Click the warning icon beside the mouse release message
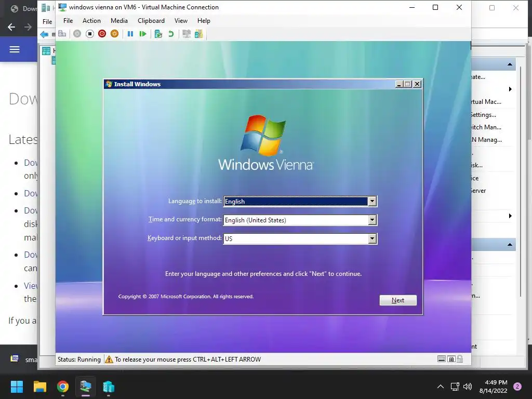This screenshot has height=399, width=532. pos(109,360)
